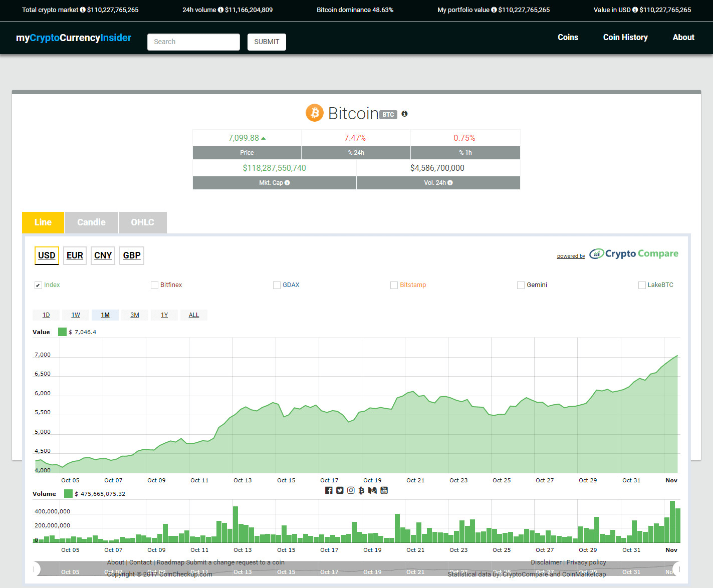Uncheck the Index checkbox
713x588 pixels.
point(38,285)
